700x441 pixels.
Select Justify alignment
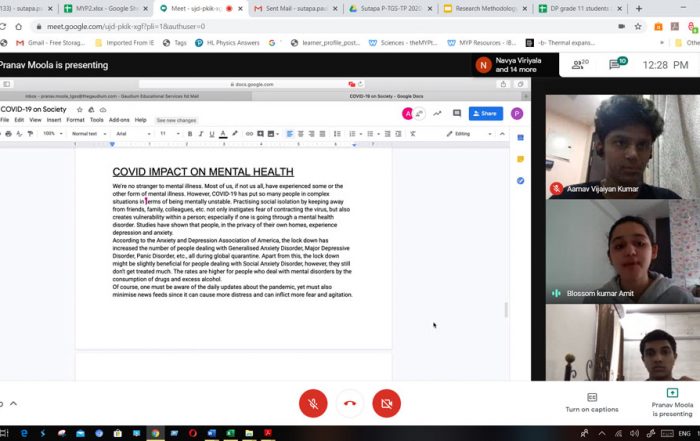[x=322, y=133]
